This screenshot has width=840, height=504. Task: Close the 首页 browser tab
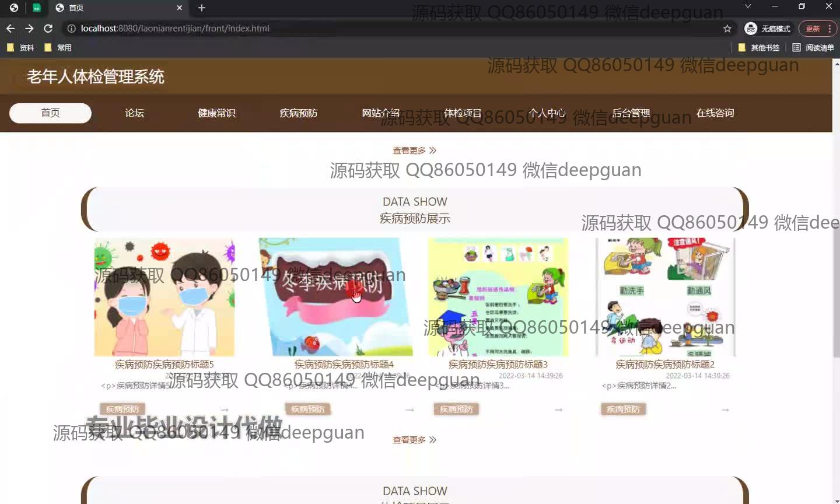(179, 8)
